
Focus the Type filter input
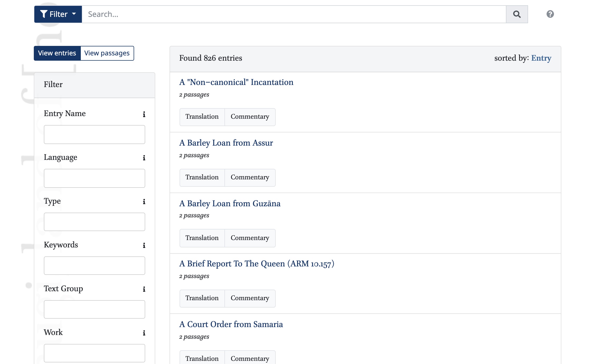click(95, 222)
